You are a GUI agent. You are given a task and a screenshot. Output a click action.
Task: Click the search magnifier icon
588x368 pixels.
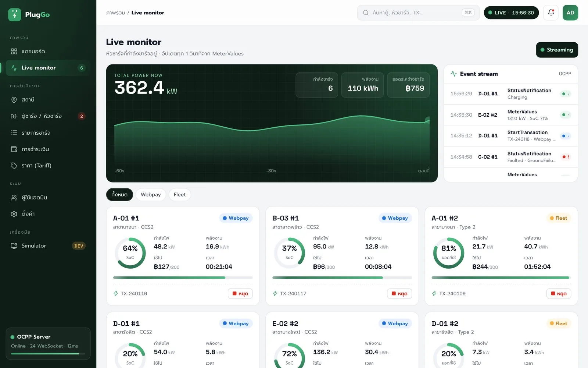pyautogui.click(x=366, y=13)
